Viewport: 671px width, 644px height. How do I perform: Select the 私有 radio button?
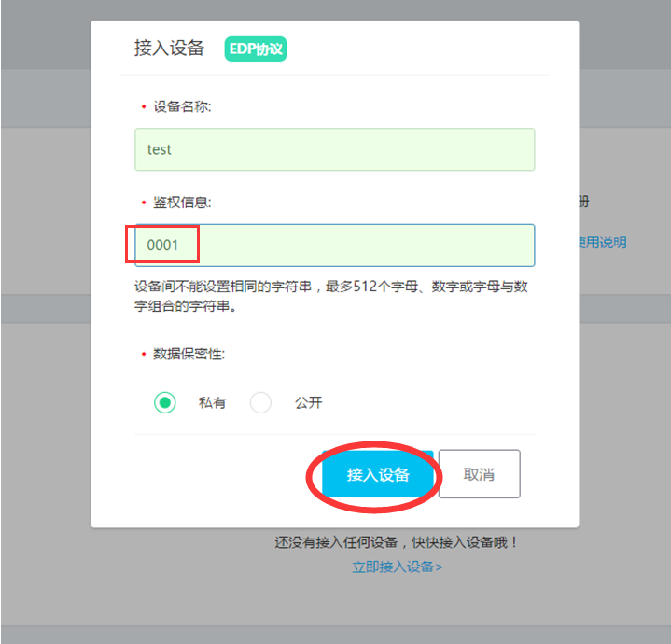[x=165, y=402]
